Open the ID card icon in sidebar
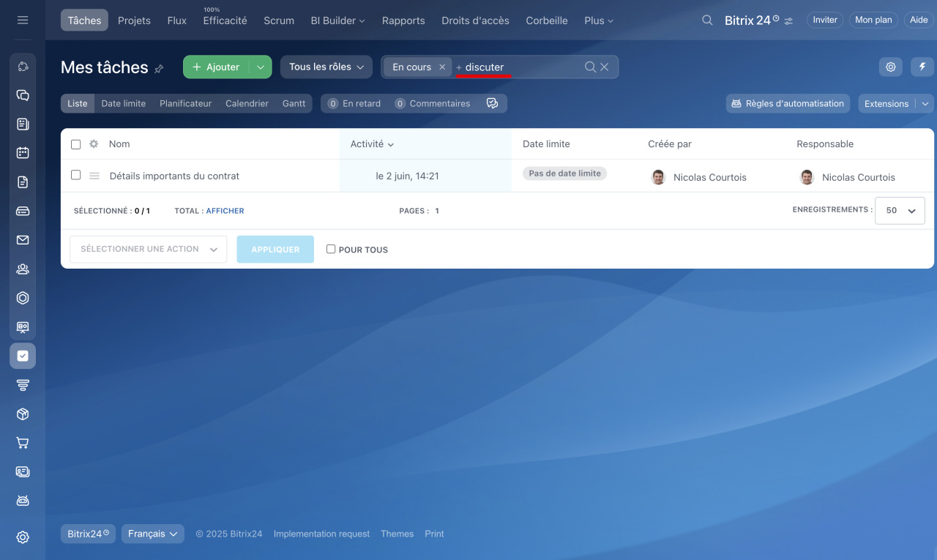 [x=23, y=471]
